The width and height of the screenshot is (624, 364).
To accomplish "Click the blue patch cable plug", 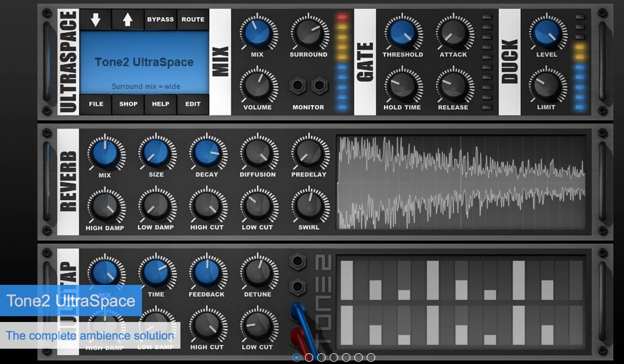I will pos(298,310).
